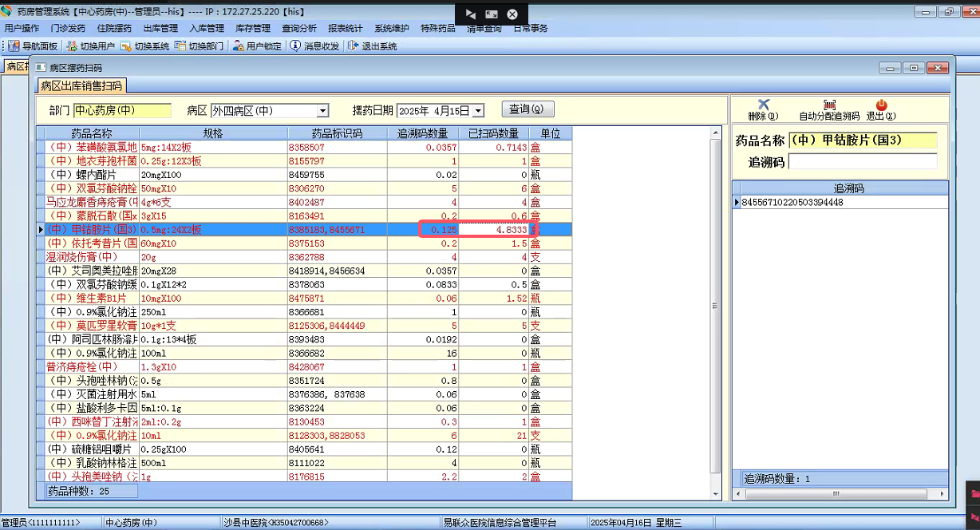Click the 部门 中心药房(中) field
This screenshot has height=530, width=980.
(122, 111)
